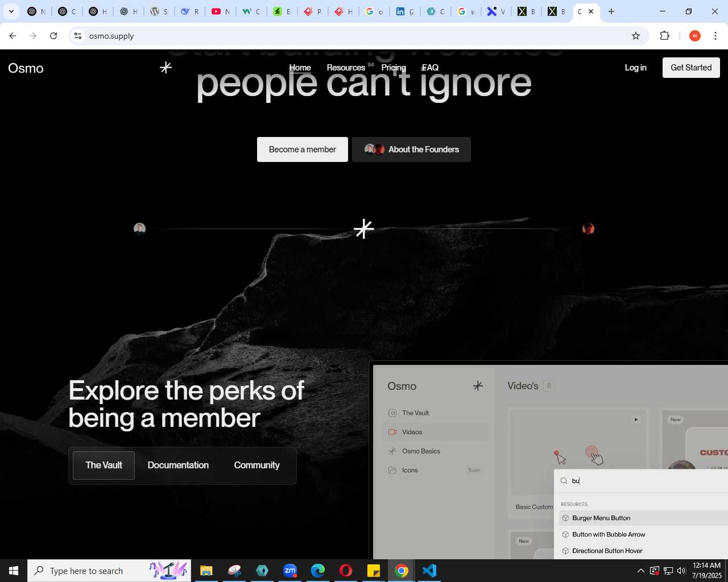Switch to the WordPress tab
The height and width of the screenshot is (582, 728).
159,11
